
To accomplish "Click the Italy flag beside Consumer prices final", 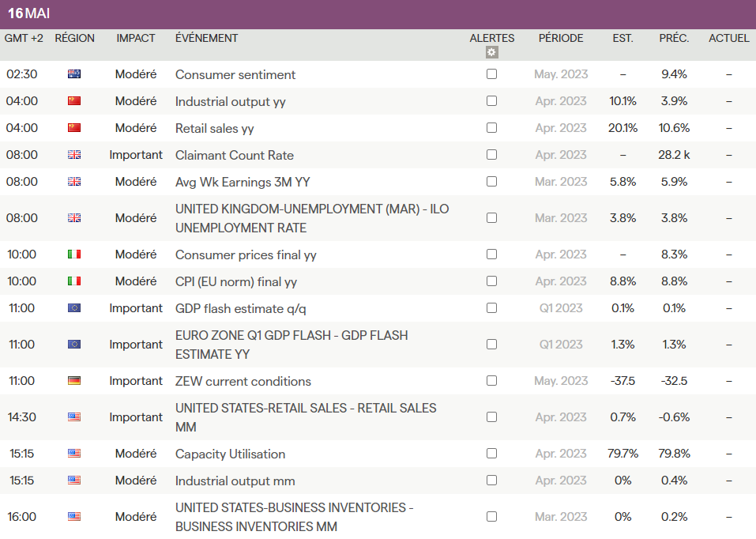I will coord(74,254).
